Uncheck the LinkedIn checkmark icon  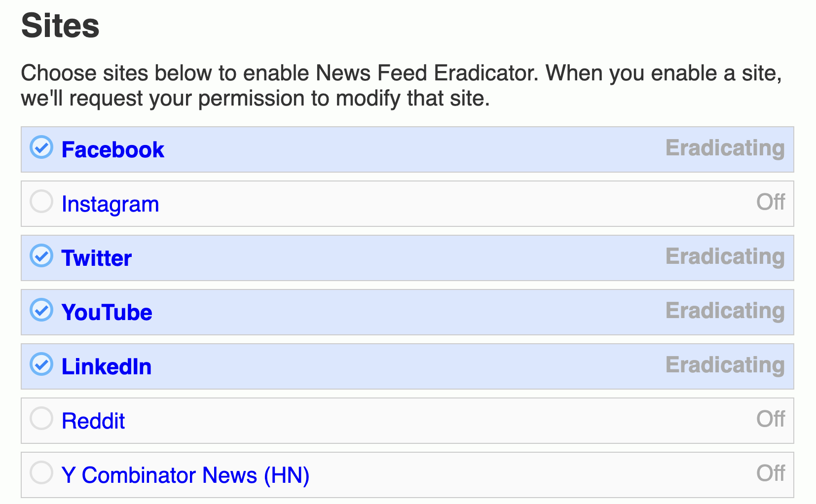(41, 364)
